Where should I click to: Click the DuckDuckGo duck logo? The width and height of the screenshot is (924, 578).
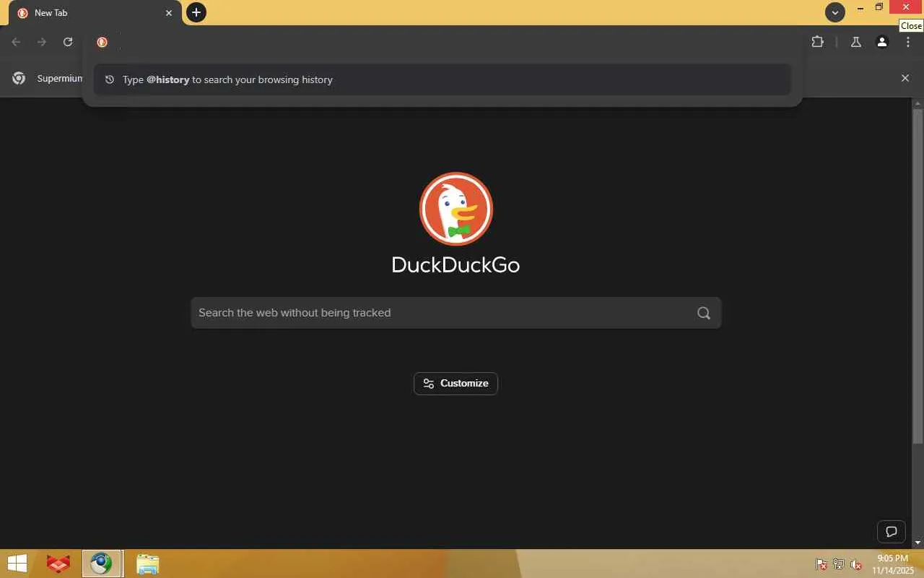456,209
